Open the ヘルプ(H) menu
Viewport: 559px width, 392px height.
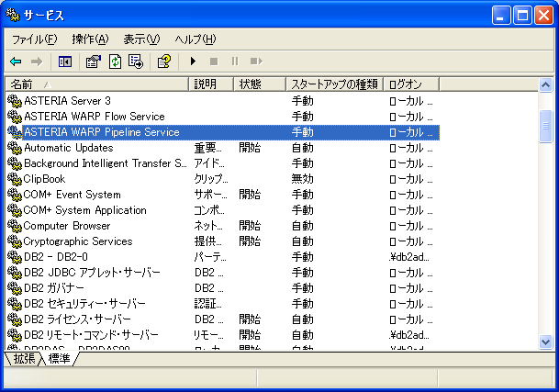pos(195,39)
